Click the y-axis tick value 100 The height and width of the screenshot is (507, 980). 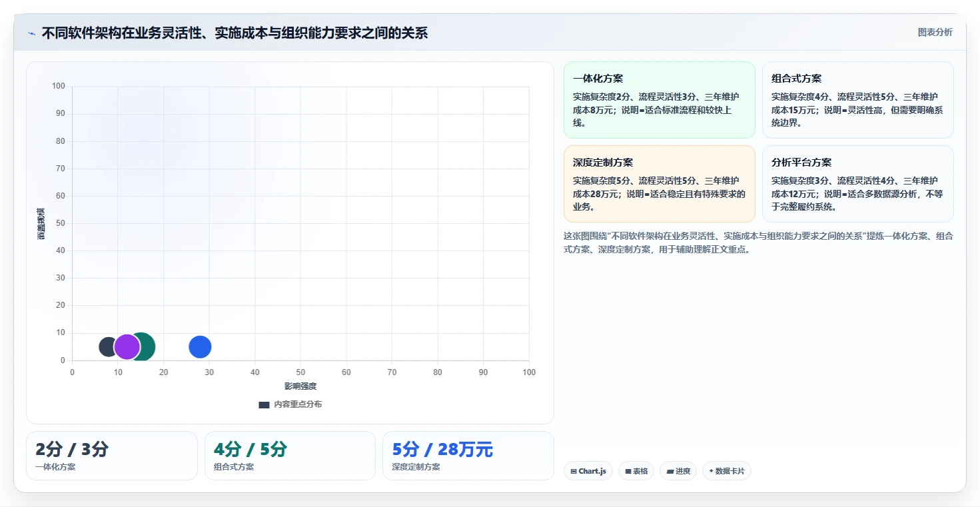pyautogui.click(x=59, y=86)
